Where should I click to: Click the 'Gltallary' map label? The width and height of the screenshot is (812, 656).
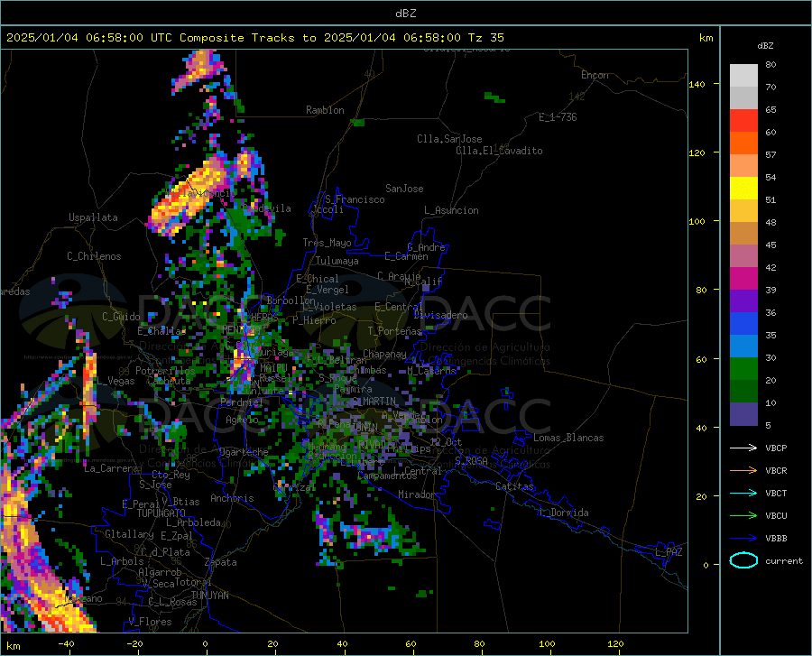129,534
